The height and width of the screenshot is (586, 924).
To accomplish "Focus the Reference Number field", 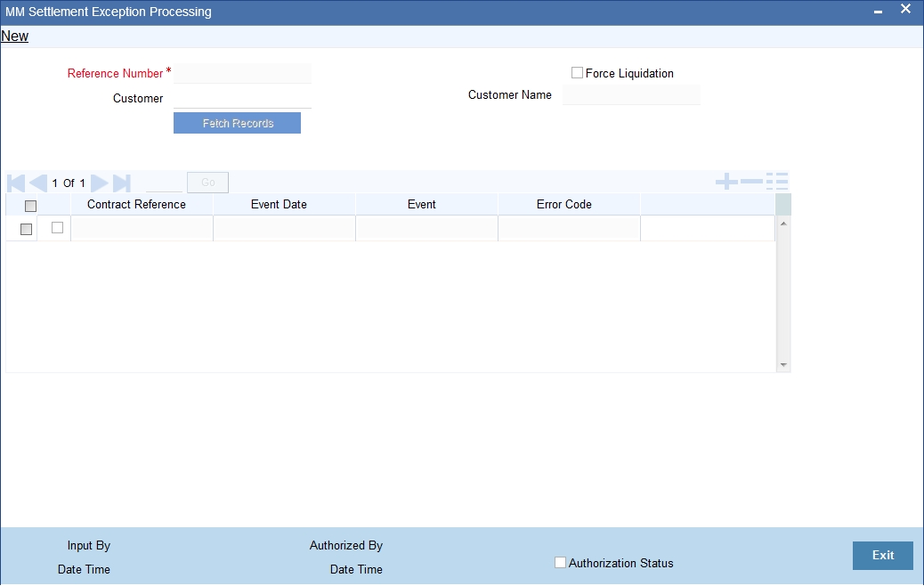I will pyautogui.click(x=242, y=73).
